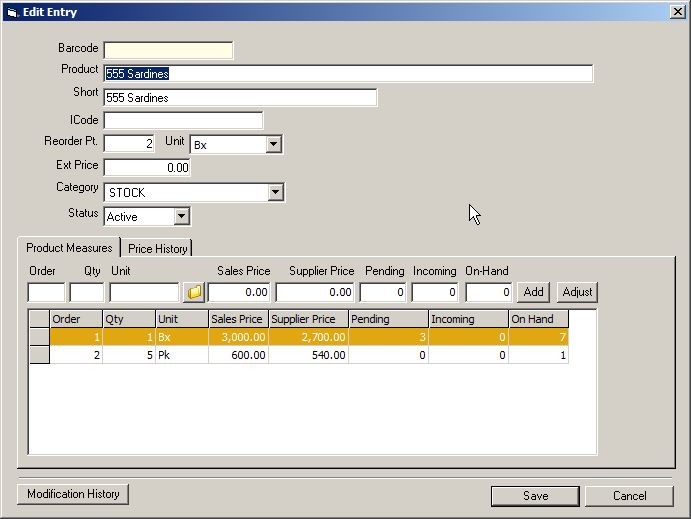Screen dimensions: 691x519
Task: Open Modification History
Action: tap(73, 494)
